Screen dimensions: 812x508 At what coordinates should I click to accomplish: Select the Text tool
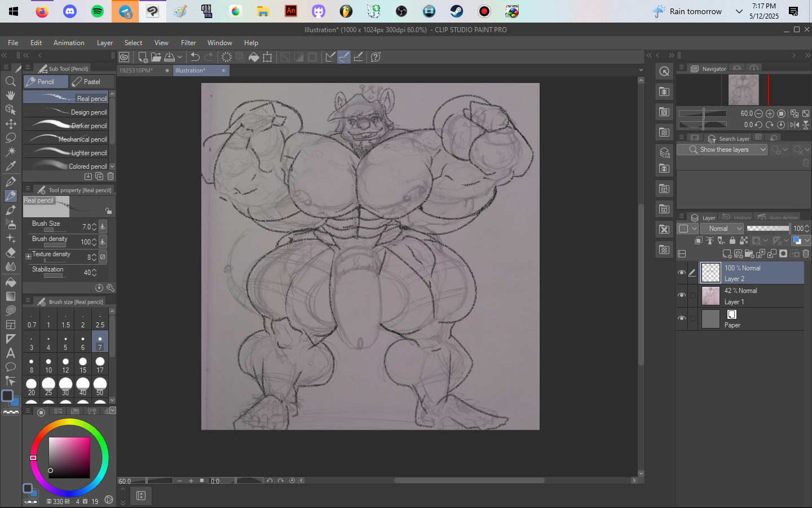click(10, 353)
